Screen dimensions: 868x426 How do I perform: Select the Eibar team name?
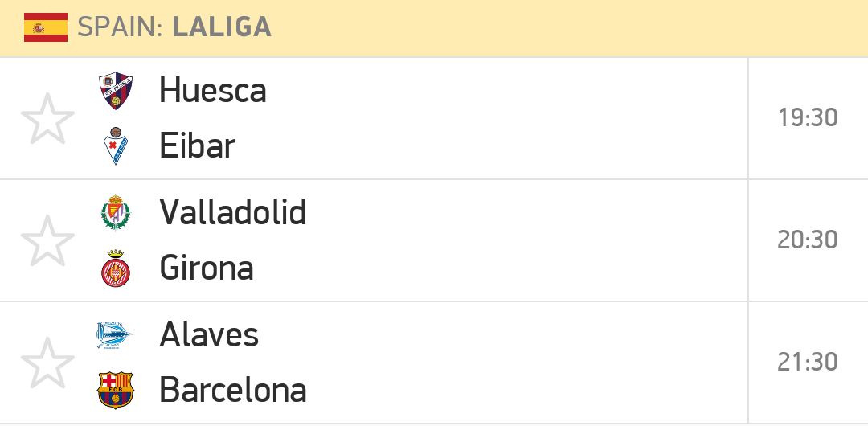coord(198,145)
